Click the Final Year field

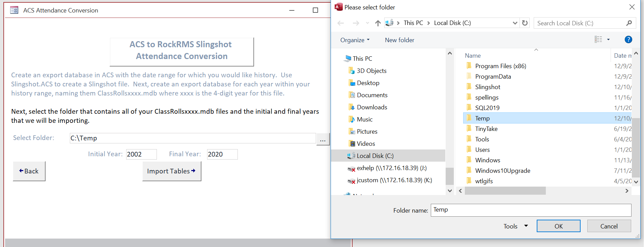click(x=222, y=154)
